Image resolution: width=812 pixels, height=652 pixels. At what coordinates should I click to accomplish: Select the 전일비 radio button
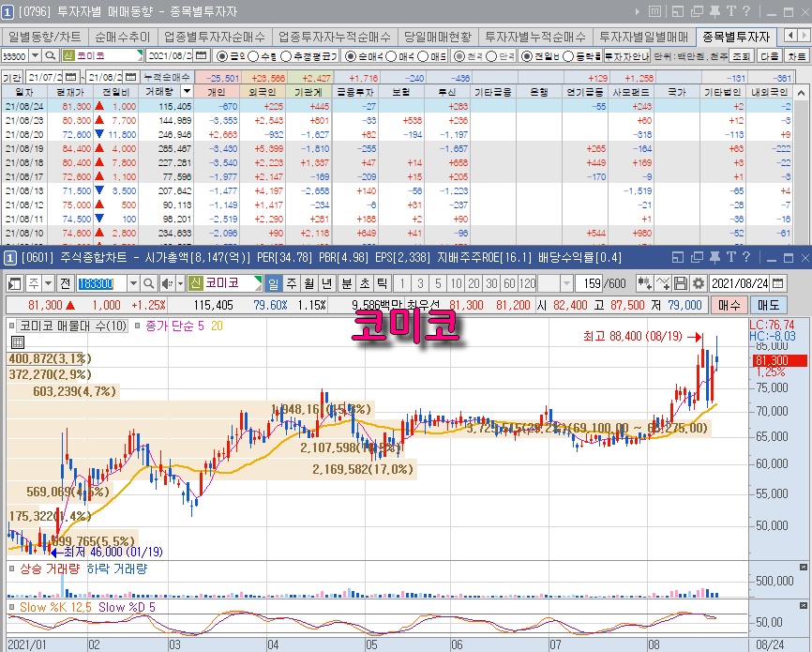coord(527,56)
